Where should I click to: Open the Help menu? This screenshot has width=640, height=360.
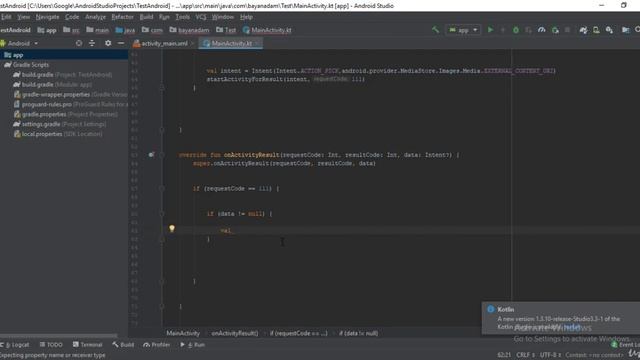pos(246,17)
